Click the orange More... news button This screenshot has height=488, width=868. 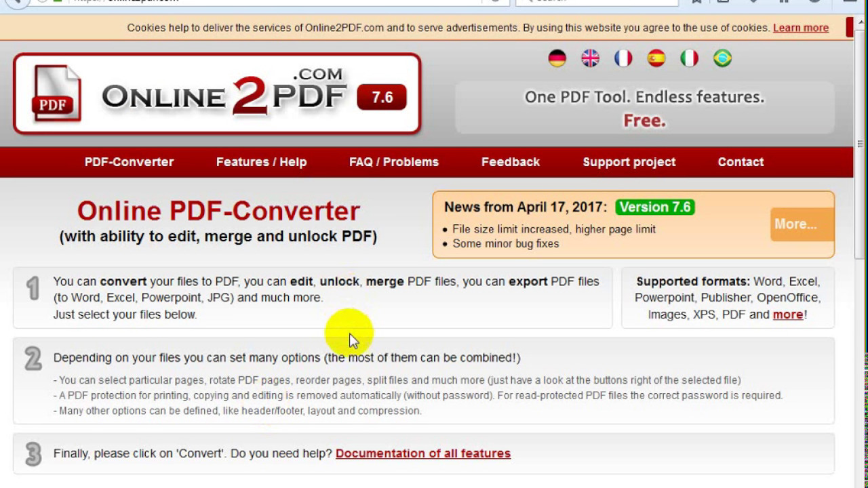click(802, 224)
